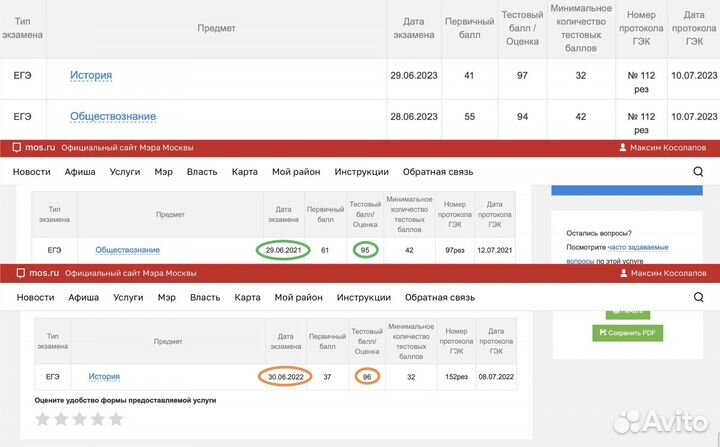The image size is (720, 447).
Task: Click Оцените удобство формы предоставляемой услуги label
Action: (125, 400)
